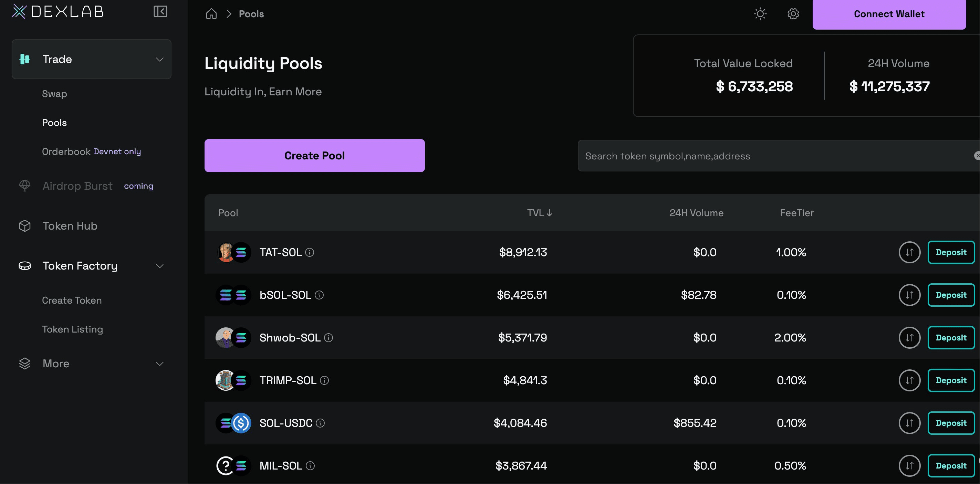Click the Create Pool button
The width and height of the screenshot is (980, 484).
[314, 156]
